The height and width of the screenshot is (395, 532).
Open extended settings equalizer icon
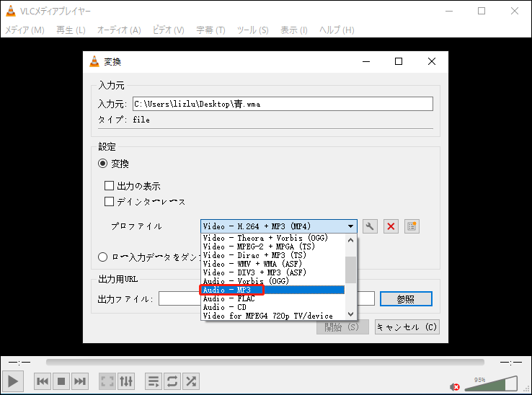tap(126, 381)
